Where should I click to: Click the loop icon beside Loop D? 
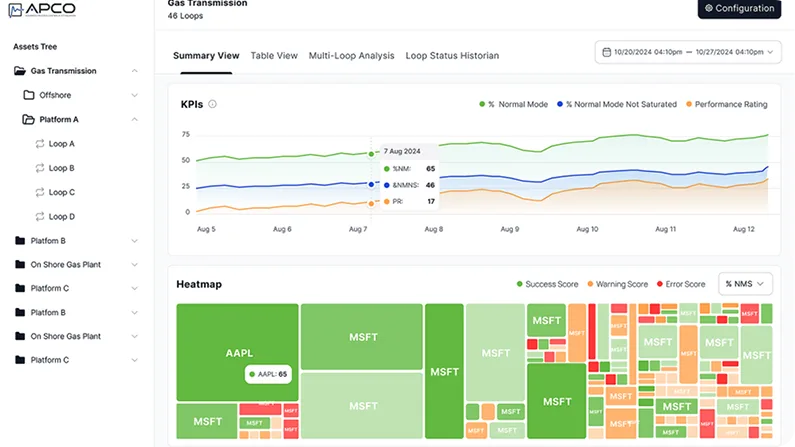coord(40,217)
